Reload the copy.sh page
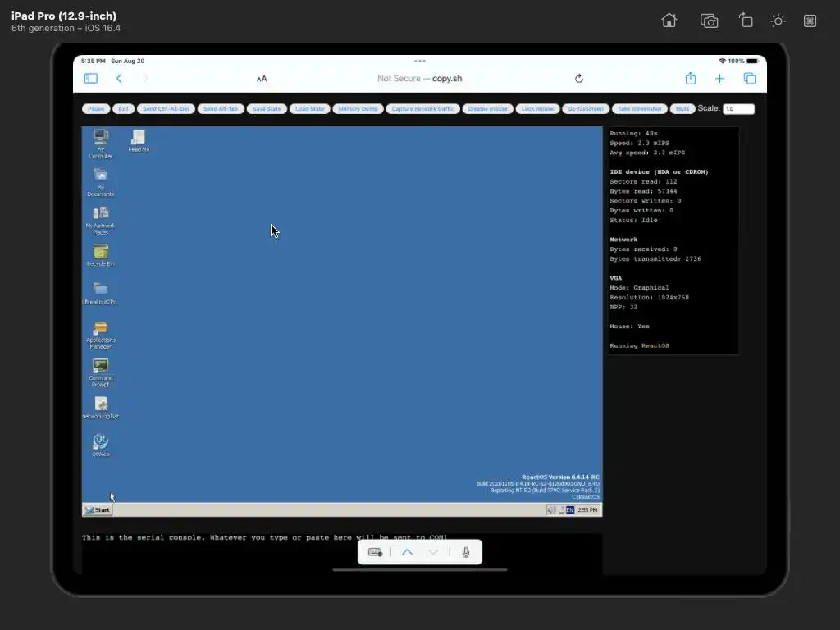 578,78
